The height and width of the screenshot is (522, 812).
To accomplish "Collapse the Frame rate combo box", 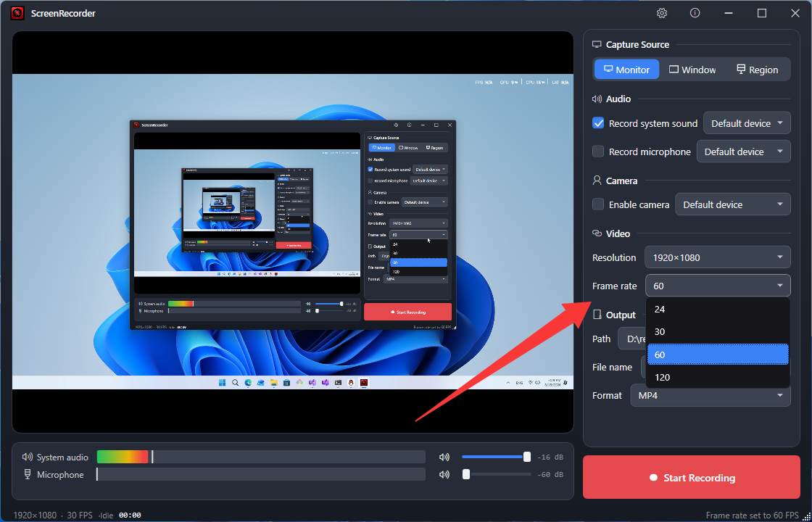I will coord(718,286).
